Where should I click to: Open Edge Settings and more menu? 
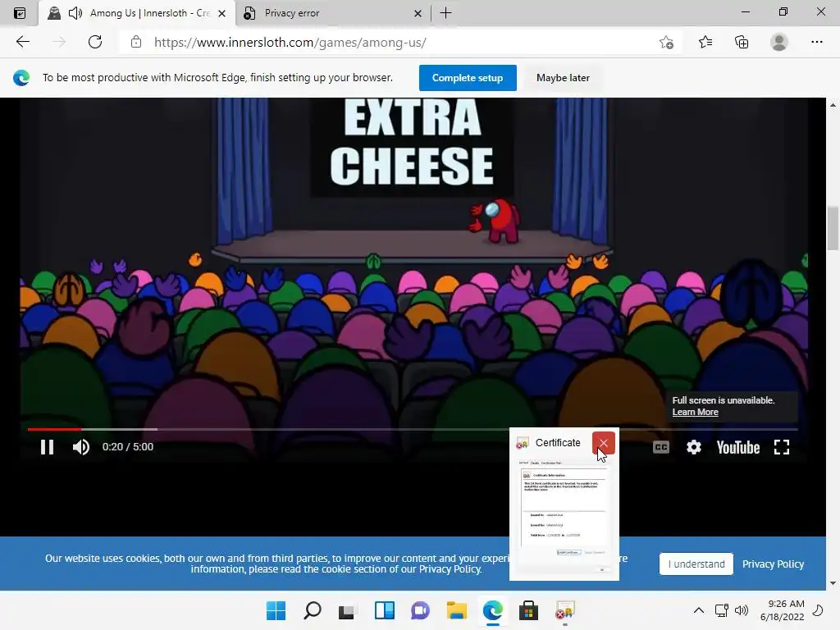click(816, 43)
